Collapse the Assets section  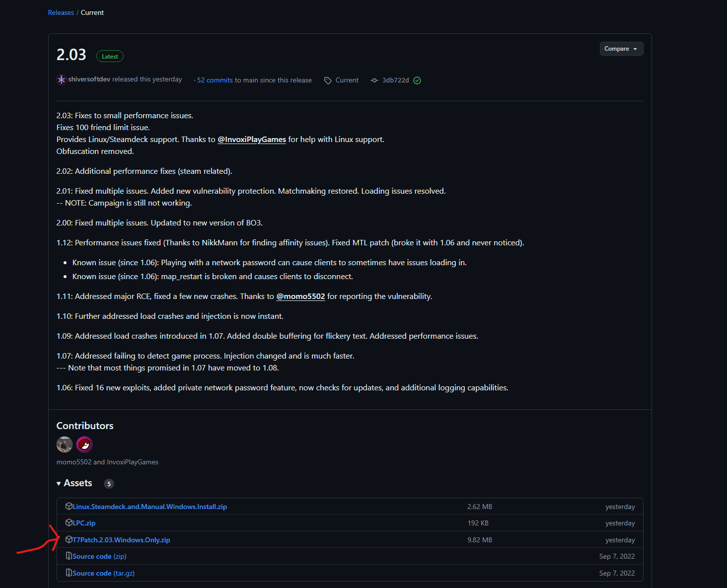59,483
